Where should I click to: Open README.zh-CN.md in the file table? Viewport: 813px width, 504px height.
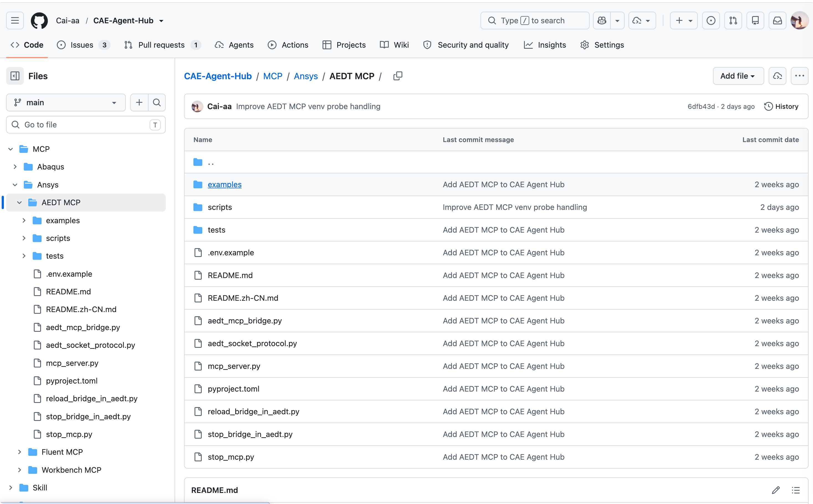click(x=243, y=298)
